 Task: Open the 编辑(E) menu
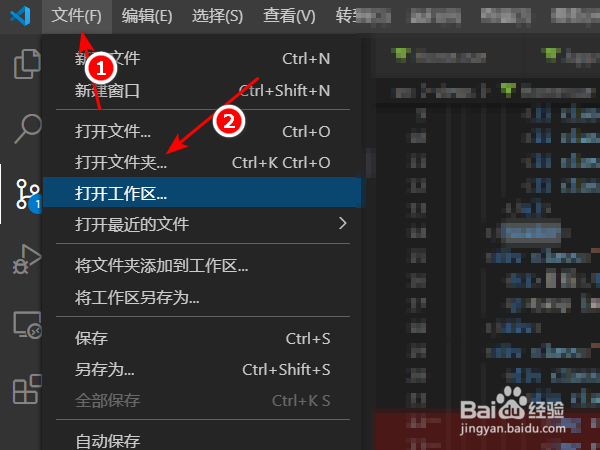point(147,16)
